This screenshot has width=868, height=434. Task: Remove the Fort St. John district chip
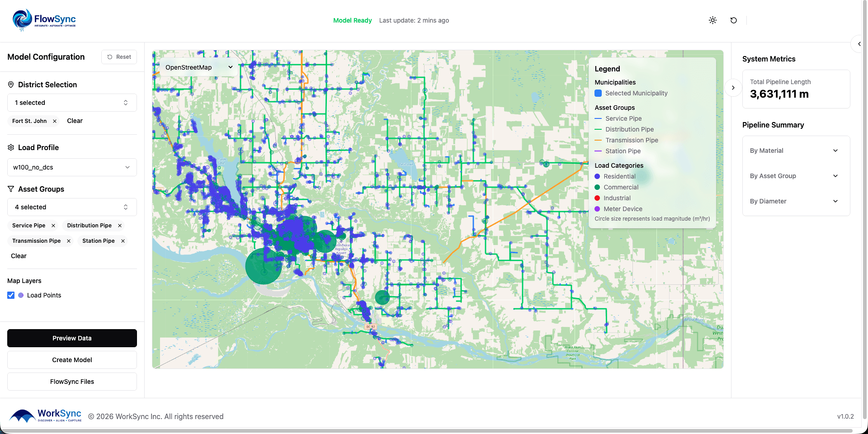coord(55,121)
